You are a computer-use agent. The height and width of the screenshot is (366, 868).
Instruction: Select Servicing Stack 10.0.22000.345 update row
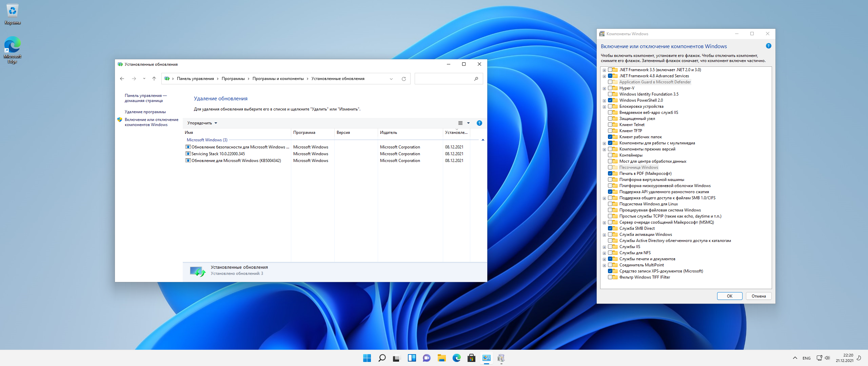click(218, 154)
